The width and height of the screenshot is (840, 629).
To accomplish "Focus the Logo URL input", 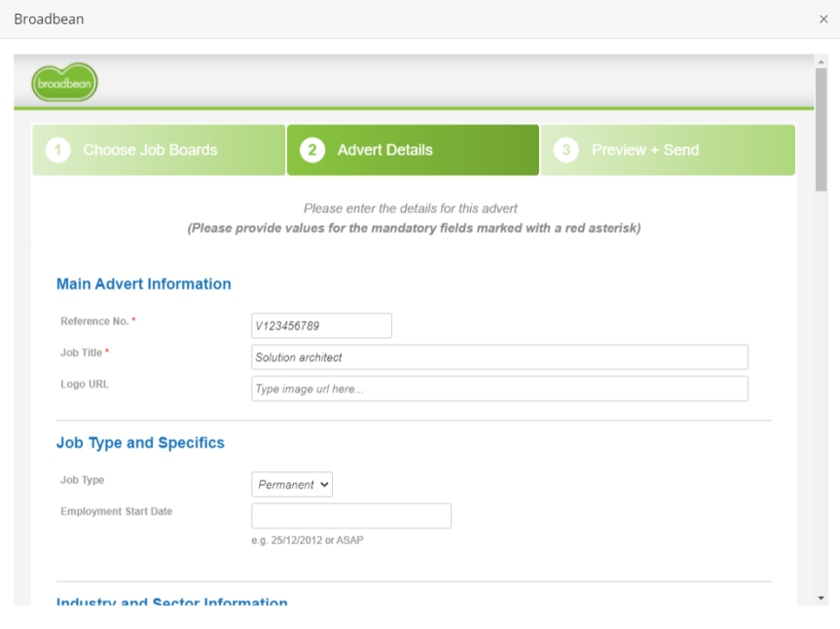I will coord(500,388).
